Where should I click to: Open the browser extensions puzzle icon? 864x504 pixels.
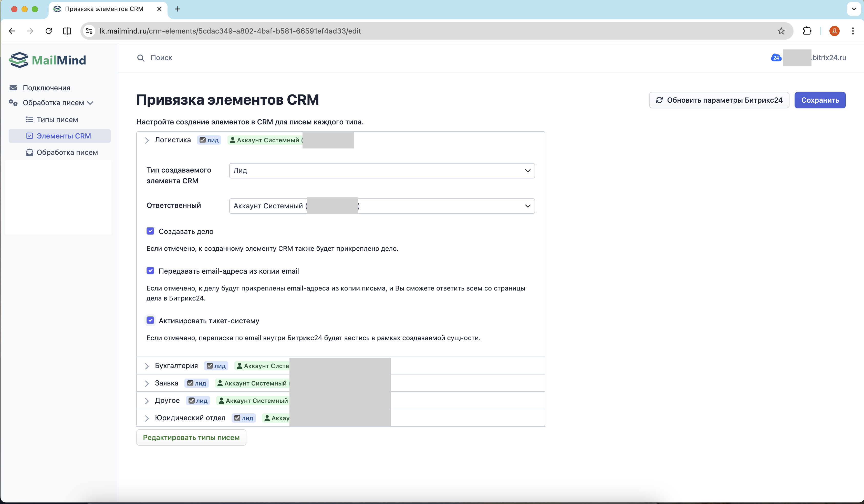point(807,31)
